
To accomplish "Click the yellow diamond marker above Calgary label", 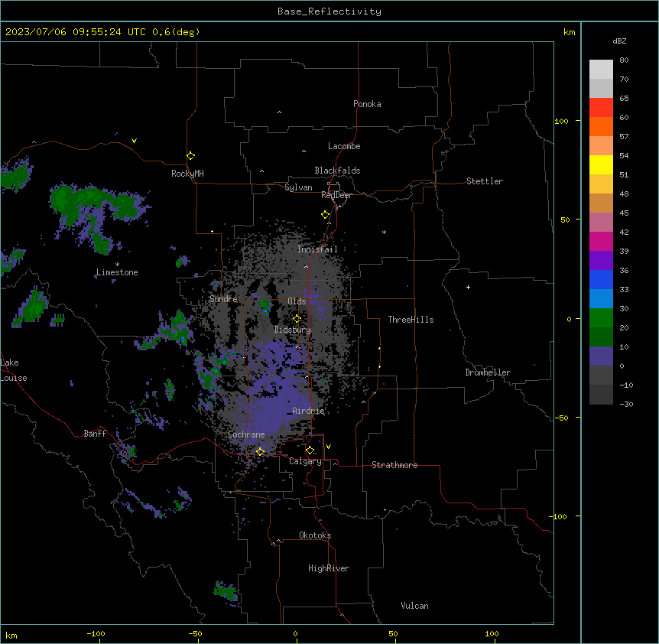I will coord(310,450).
